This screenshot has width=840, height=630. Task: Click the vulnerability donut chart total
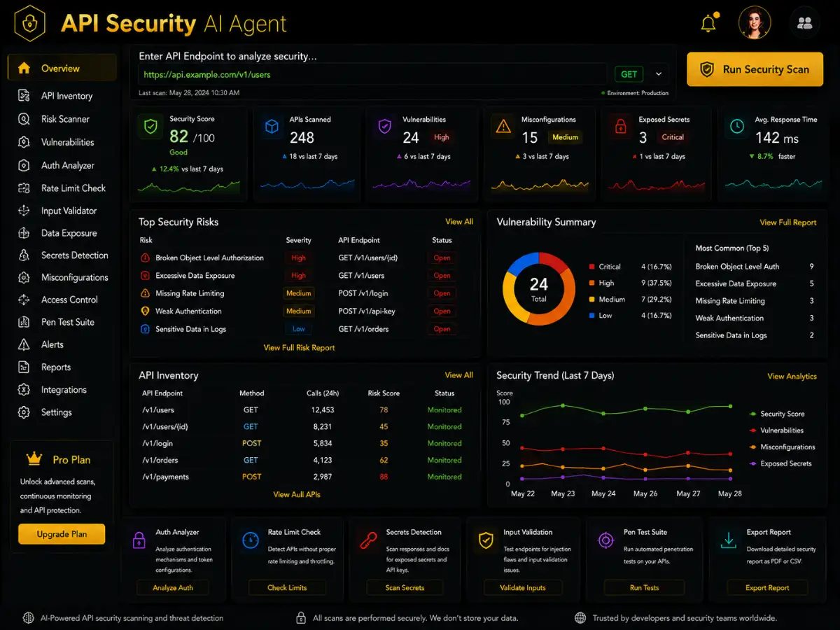538,288
